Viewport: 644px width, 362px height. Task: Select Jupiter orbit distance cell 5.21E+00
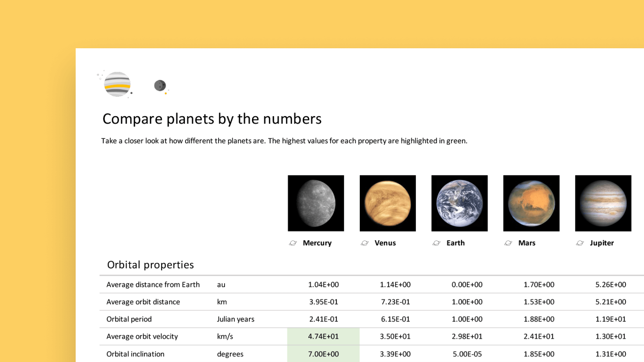click(611, 302)
